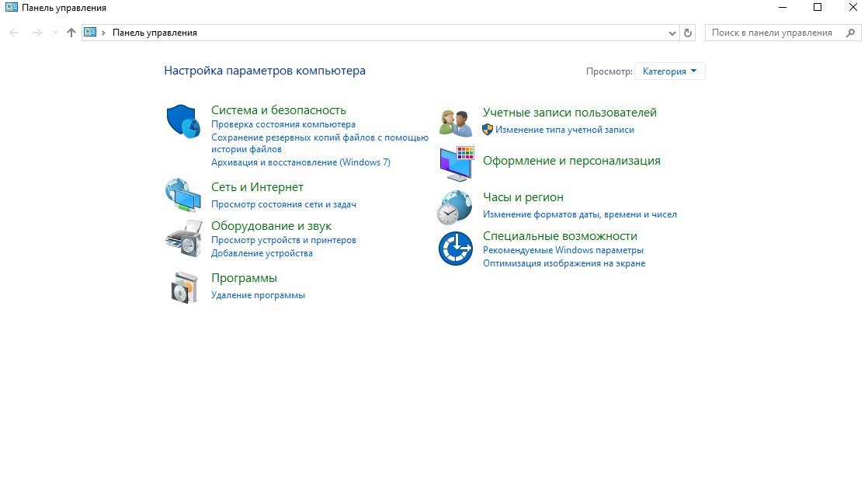Click Рекомендуемые Windows параметры link
868x480 pixels.
563,250
